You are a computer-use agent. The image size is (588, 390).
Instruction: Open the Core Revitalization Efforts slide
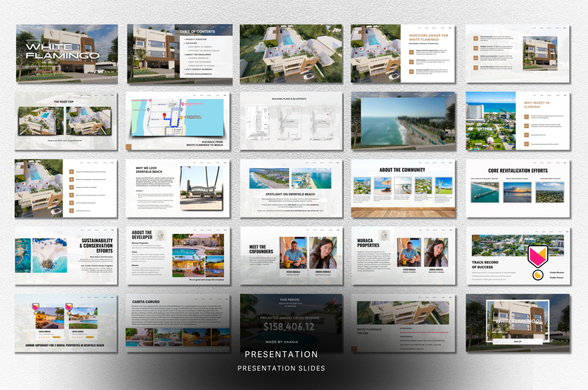518,188
